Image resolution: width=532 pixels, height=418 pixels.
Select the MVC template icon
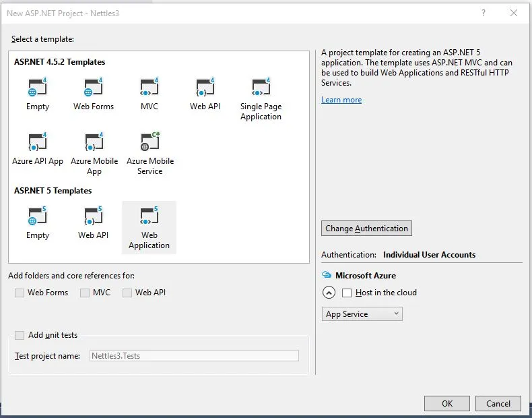pos(149,87)
